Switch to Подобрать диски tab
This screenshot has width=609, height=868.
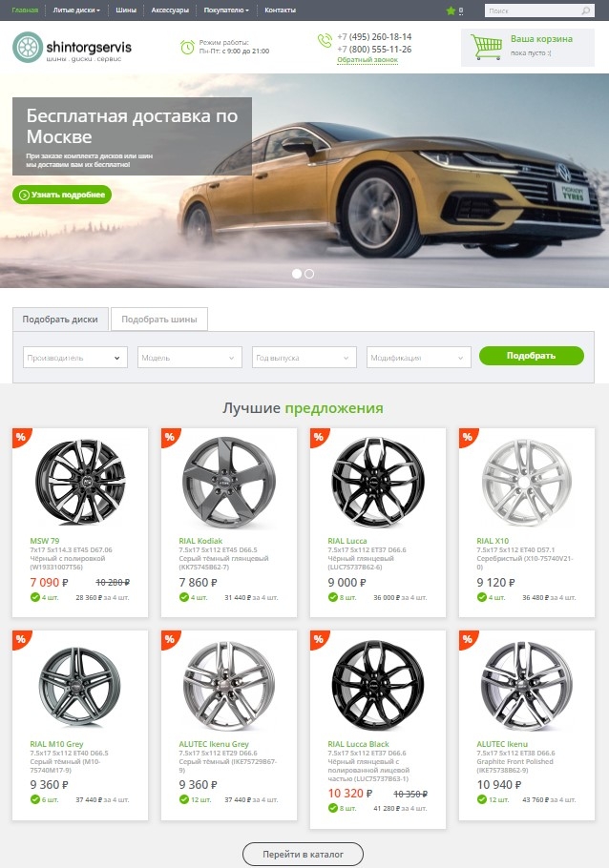coord(60,320)
